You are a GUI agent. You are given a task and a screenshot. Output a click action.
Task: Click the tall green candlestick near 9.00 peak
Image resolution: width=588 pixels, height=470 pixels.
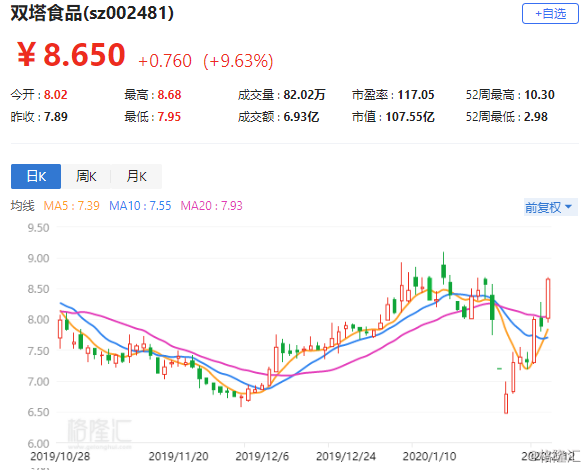point(444,270)
